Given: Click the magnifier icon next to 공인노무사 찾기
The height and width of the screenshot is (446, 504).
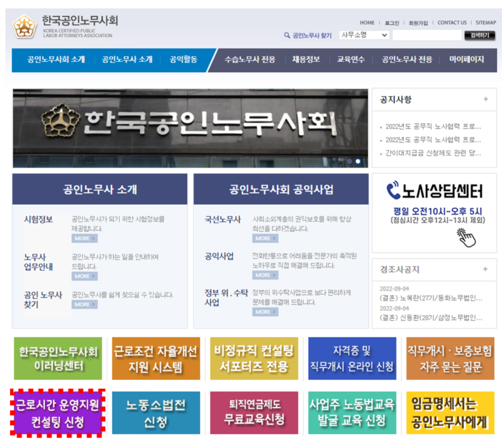Looking at the screenshot, I should 287,35.
